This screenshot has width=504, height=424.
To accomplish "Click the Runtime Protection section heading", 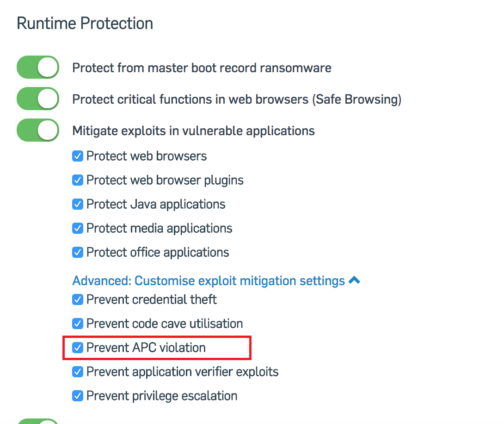I will tap(85, 23).
